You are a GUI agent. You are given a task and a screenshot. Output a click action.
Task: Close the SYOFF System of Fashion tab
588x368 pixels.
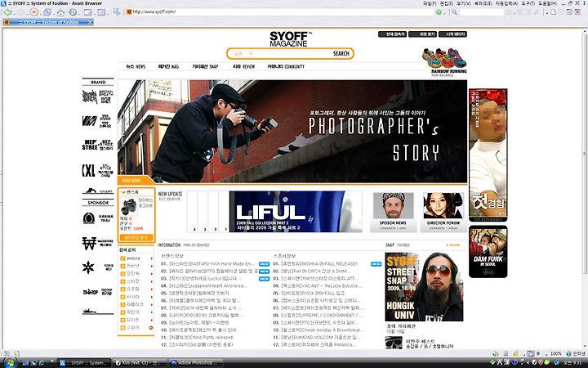[90, 23]
